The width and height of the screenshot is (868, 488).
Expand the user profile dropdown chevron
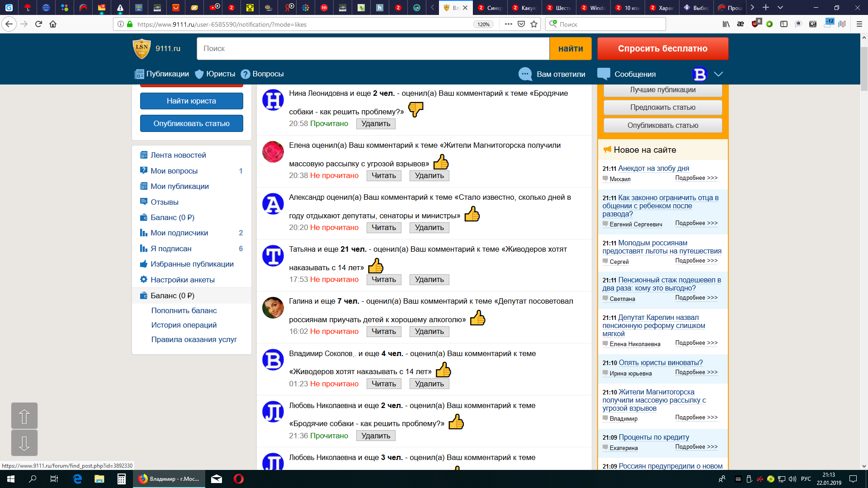click(x=718, y=74)
